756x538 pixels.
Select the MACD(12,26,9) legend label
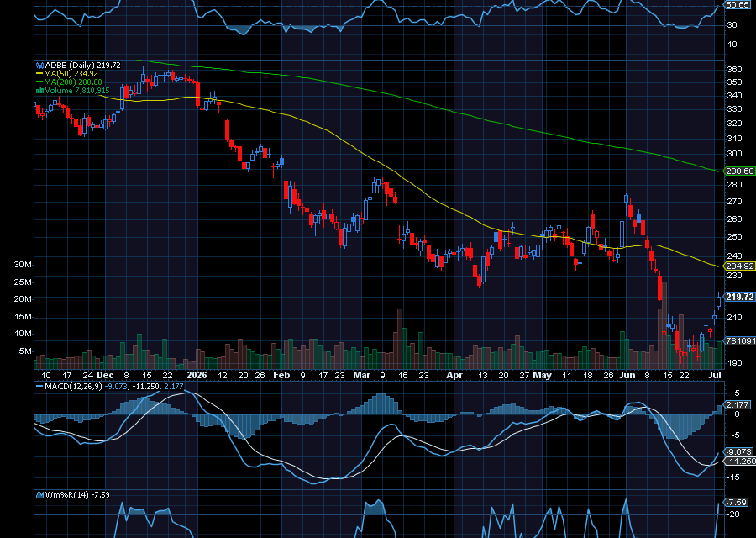click(73, 386)
